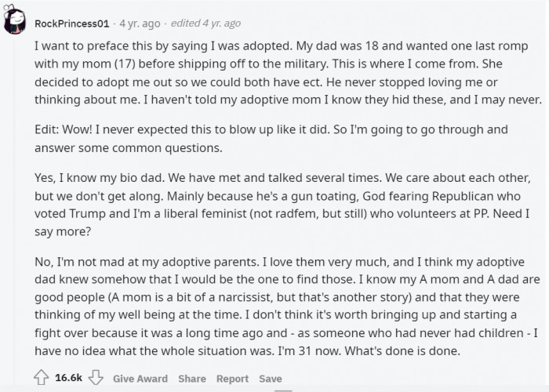Downvote the RockPrincess01 comment
This screenshot has width=549, height=392.
(x=96, y=378)
